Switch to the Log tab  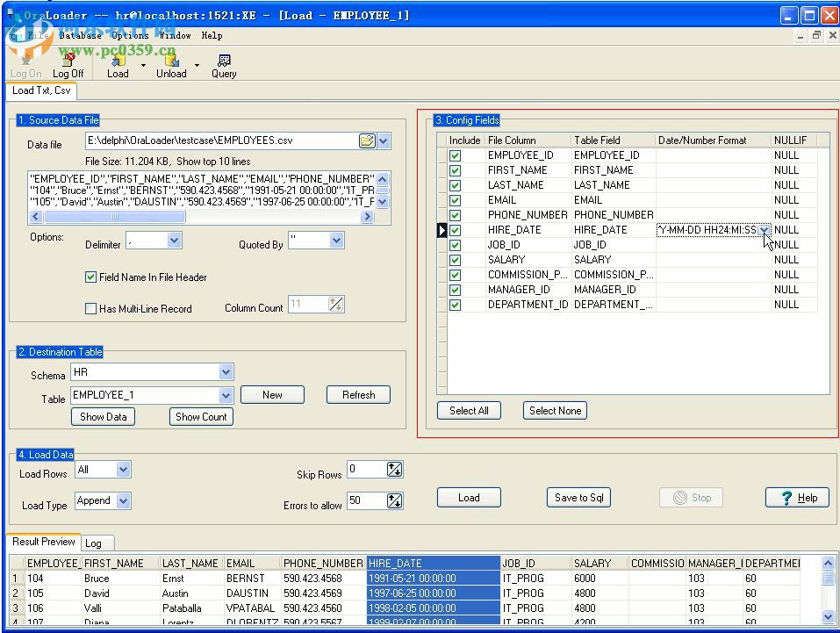point(93,543)
